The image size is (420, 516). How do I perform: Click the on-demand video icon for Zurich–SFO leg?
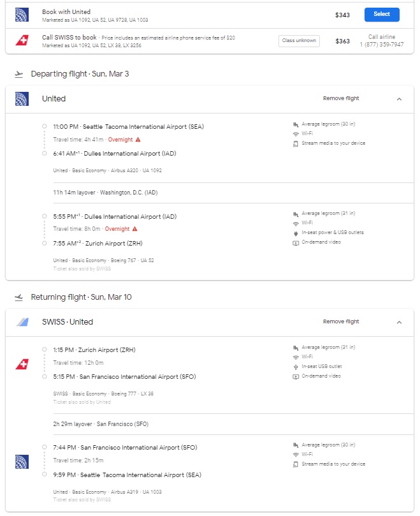tap(295, 376)
